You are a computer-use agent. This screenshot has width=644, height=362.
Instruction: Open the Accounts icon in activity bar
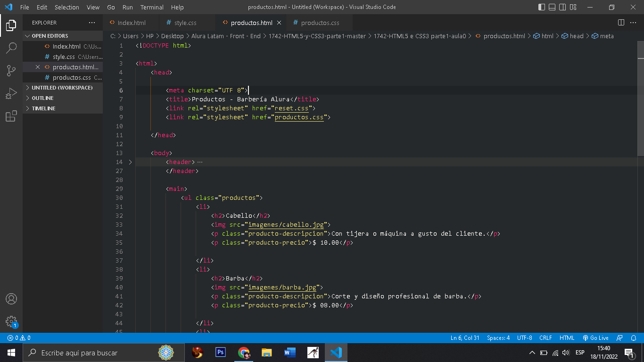click(x=11, y=299)
